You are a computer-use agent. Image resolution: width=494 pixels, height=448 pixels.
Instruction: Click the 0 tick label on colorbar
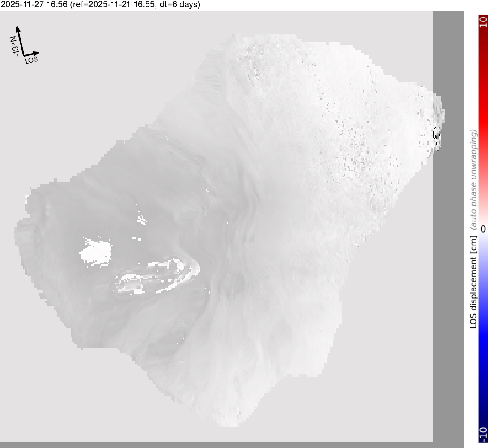(483, 229)
